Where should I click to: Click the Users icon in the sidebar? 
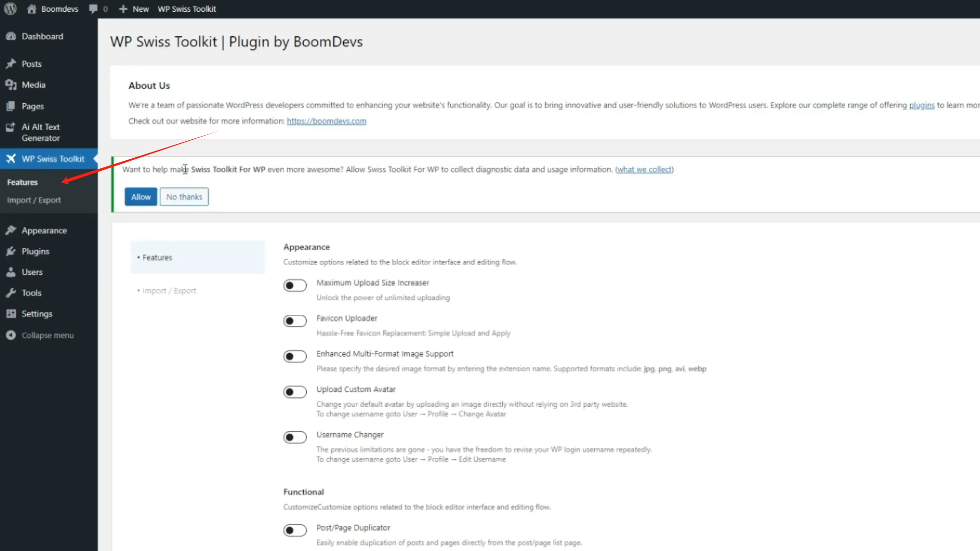(11, 272)
